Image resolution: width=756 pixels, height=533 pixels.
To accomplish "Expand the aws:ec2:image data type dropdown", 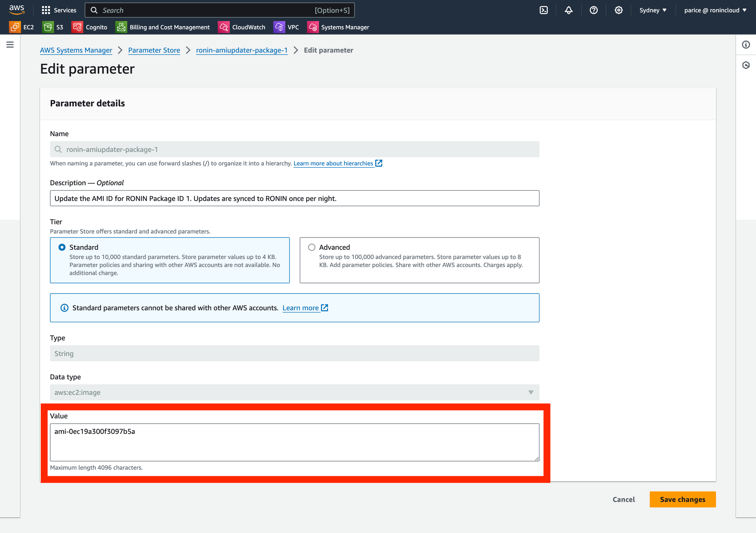I will click(294, 392).
